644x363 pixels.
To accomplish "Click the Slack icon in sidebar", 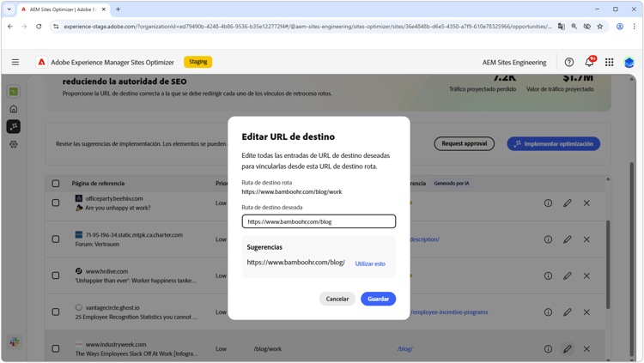I will (x=15, y=342).
